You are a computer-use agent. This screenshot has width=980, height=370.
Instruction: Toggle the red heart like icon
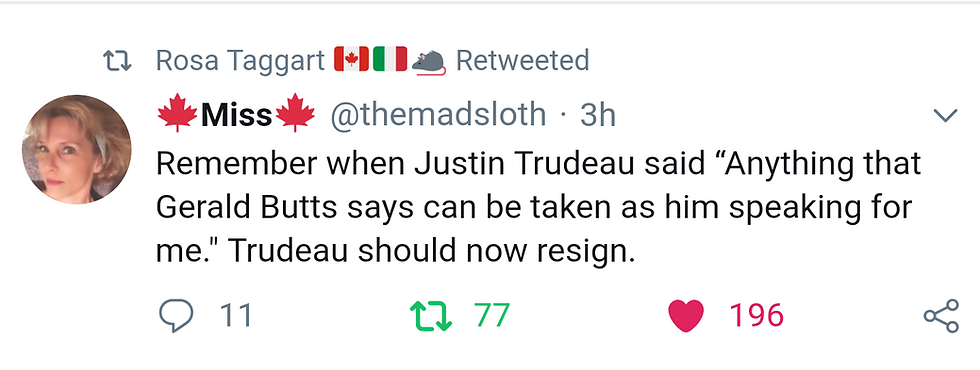[x=686, y=316]
